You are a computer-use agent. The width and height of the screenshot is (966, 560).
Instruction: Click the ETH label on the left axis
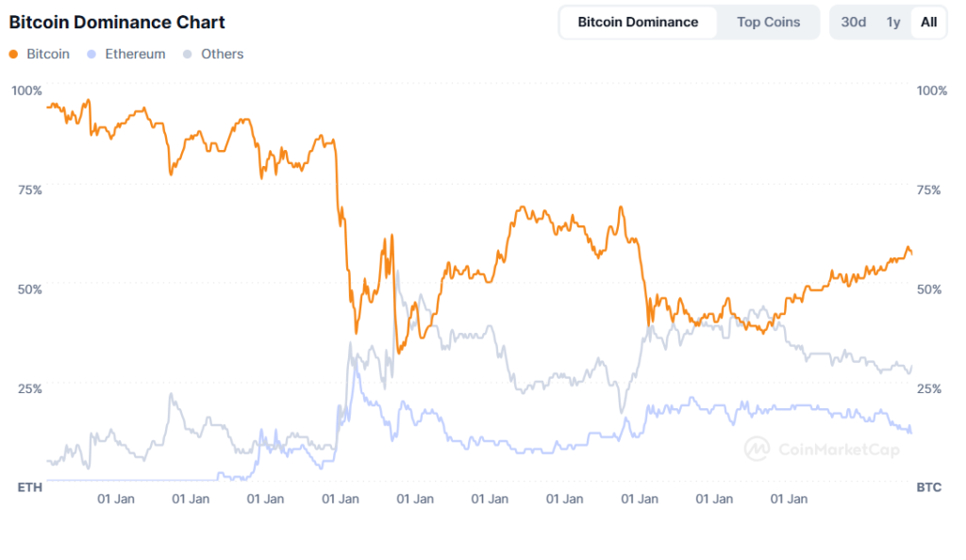(29, 487)
